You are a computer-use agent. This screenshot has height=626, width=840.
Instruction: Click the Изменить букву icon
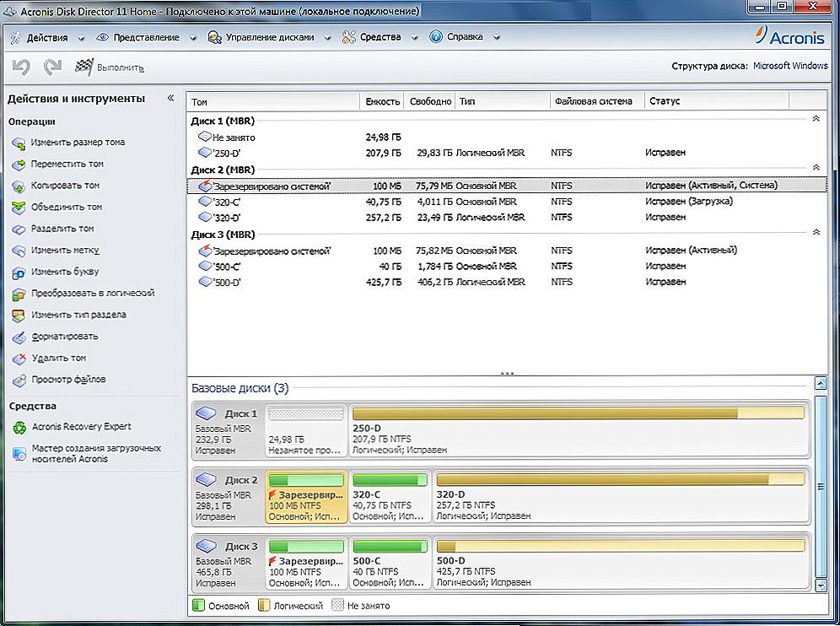19,273
